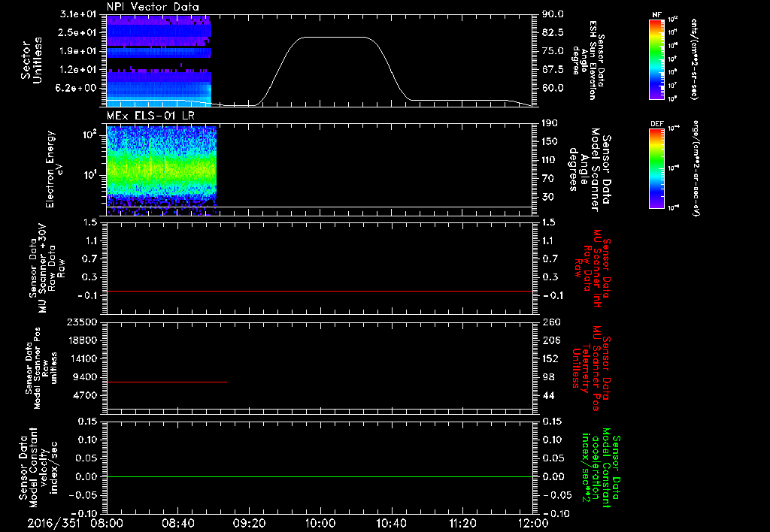
Task: Click the "ESH Sun Elevation Angle degree" axis title
Action: click(587, 60)
